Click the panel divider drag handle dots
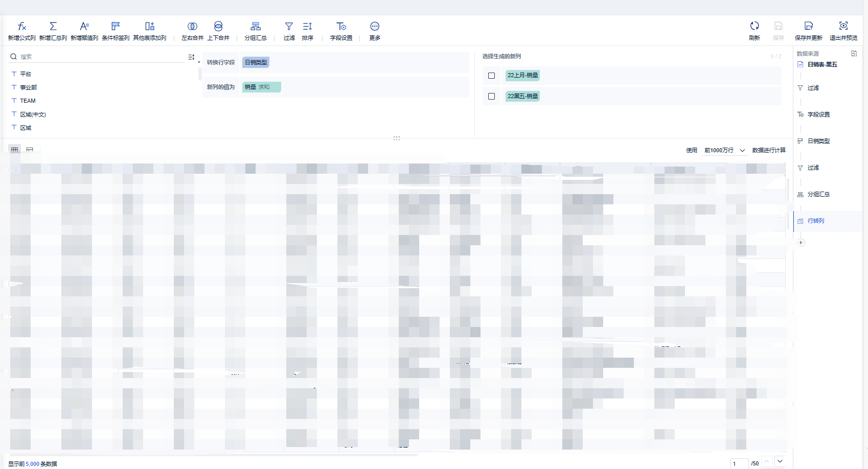 397,138
